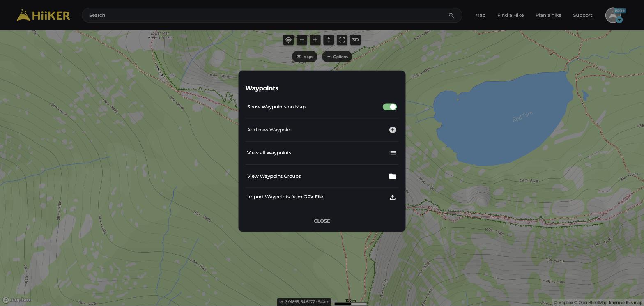Click folder icon for View Waypoint Groups

(x=393, y=176)
